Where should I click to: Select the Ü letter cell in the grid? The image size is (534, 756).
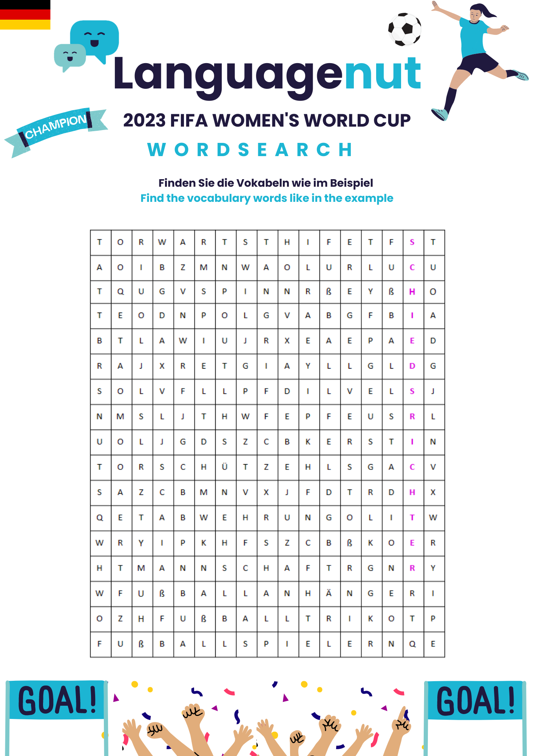tap(224, 467)
